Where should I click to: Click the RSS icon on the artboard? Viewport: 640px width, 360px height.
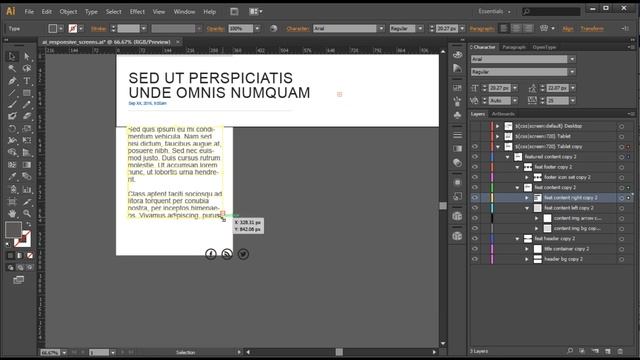(x=227, y=254)
